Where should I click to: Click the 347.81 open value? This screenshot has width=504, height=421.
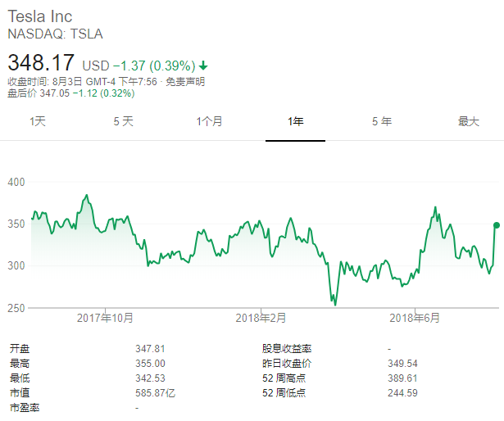click(150, 349)
